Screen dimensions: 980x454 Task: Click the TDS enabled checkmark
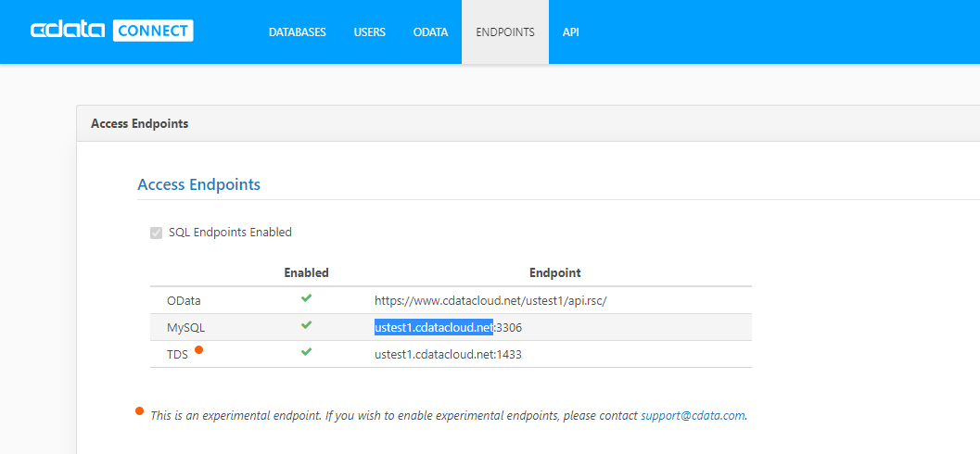[x=306, y=352]
